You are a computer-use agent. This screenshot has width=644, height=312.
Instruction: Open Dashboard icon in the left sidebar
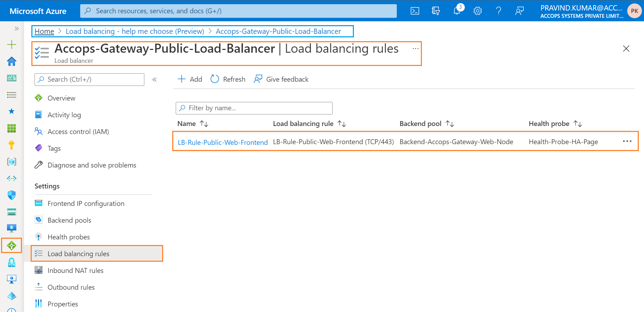pyautogui.click(x=12, y=78)
